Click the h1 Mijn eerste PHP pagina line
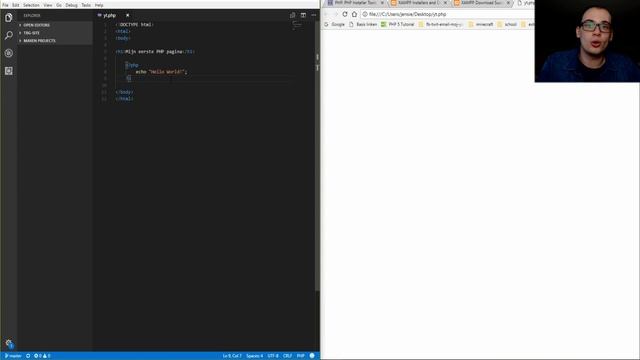The image size is (640, 360). [x=155, y=52]
